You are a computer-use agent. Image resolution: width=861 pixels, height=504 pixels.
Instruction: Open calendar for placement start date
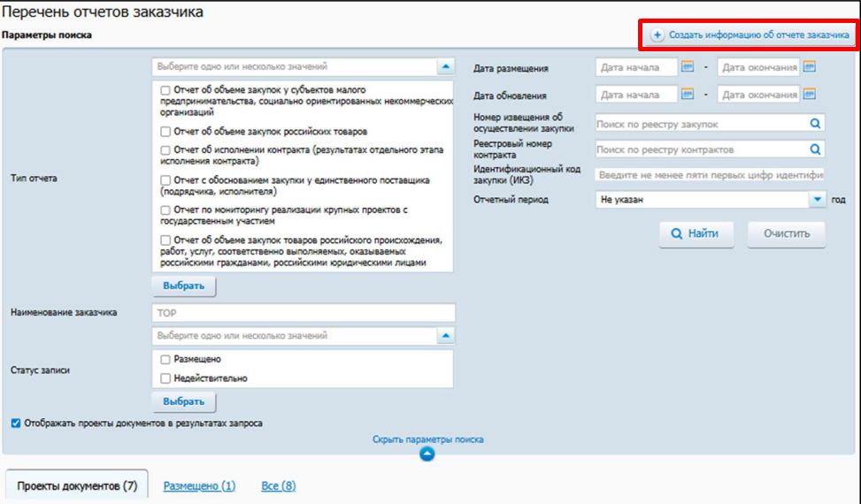(688, 67)
